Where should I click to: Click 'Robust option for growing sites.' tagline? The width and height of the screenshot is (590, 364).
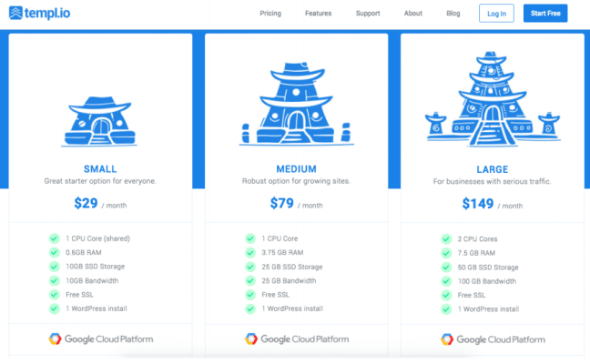click(296, 181)
